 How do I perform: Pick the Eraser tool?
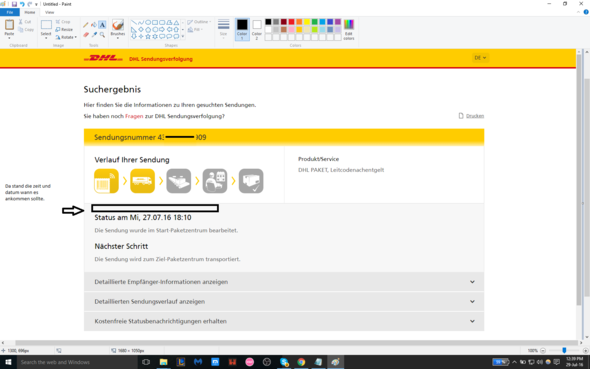tap(86, 35)
